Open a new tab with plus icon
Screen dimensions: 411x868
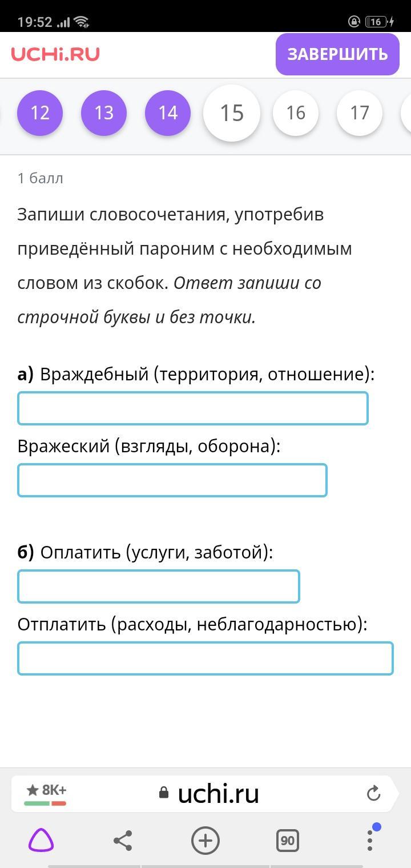(x=205, y=840)
